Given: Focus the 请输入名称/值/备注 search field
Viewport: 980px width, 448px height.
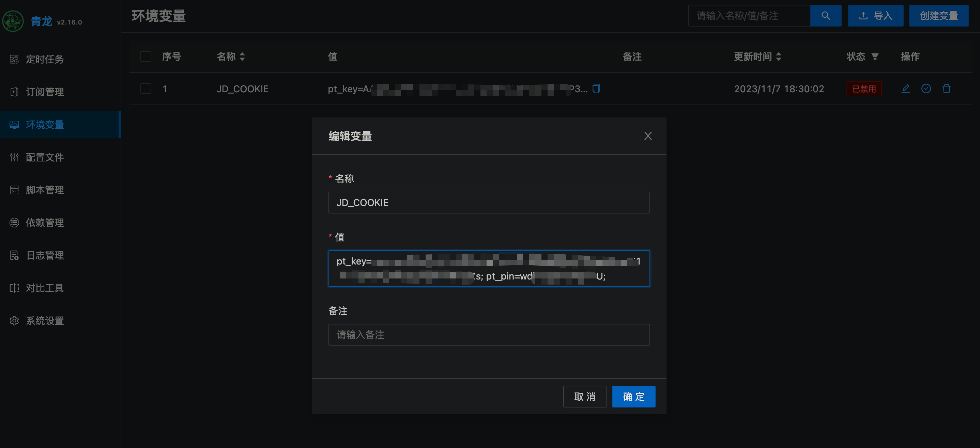Looking at the screenshot, I should 749,16.
